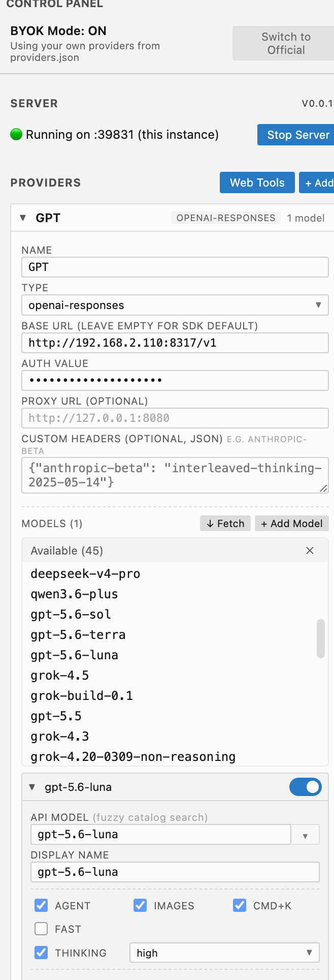This screenshot has height=980, width=334.
Task: Click the OPENAI-RESPONSES type badge
Action: tap(226, 218)
